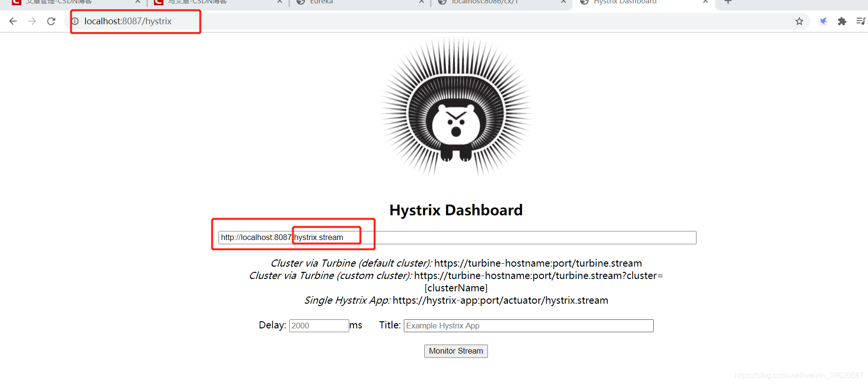868x384 pixels.
Task: Close the Eureka tab
Action: (421, 2)
